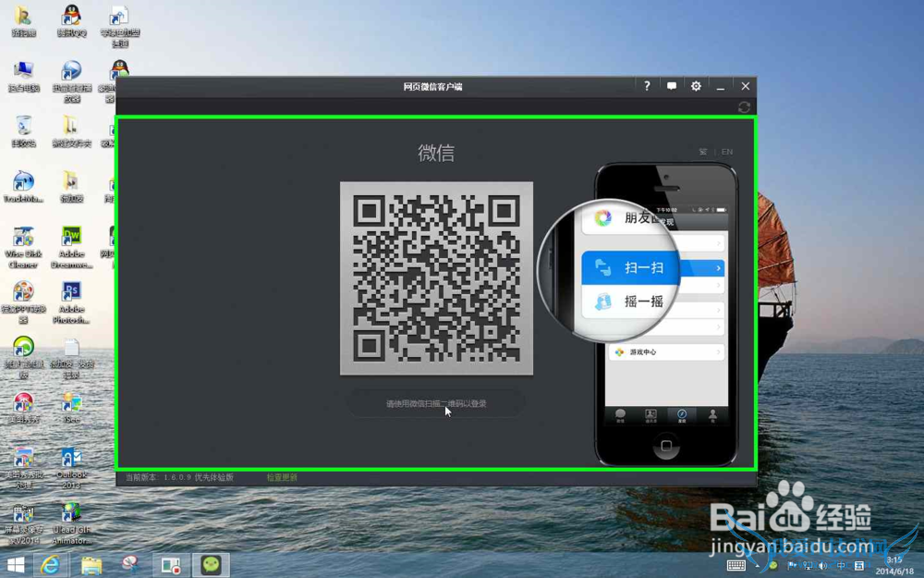Click the refresh arrows icon under title bar

[744, 107]
